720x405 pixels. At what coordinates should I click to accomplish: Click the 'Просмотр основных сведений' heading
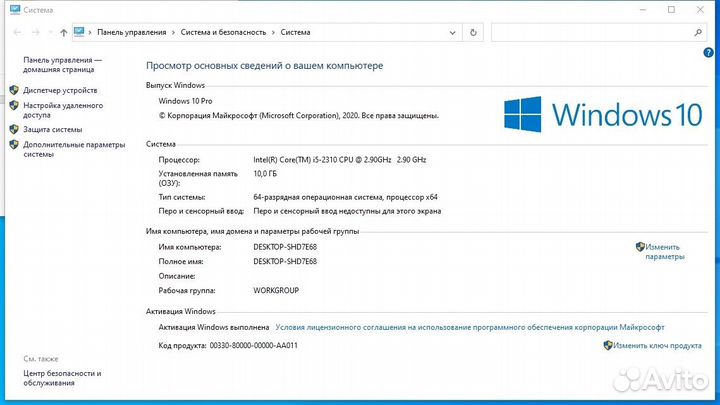[264, 66]
